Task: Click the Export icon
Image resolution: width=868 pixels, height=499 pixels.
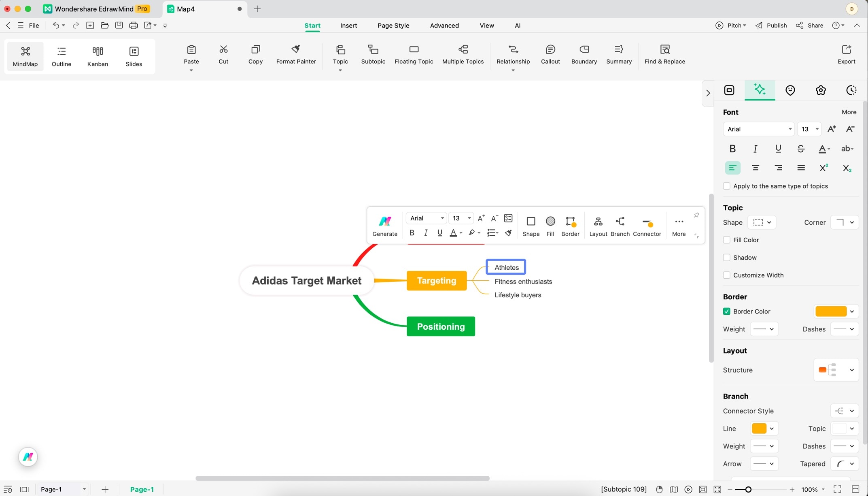Action: 846,49
